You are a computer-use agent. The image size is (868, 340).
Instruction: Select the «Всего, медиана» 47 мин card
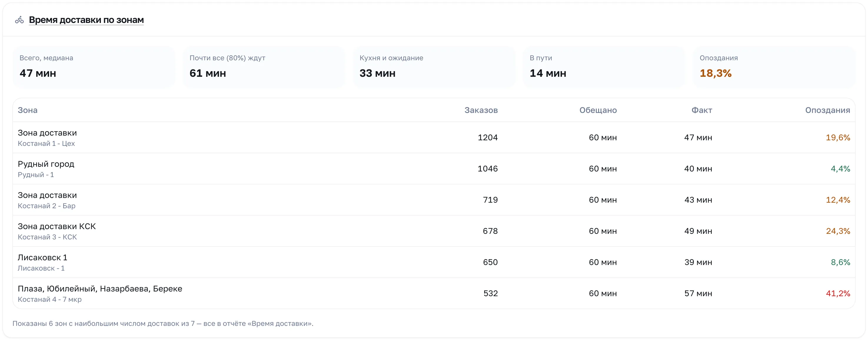[94, 67]
